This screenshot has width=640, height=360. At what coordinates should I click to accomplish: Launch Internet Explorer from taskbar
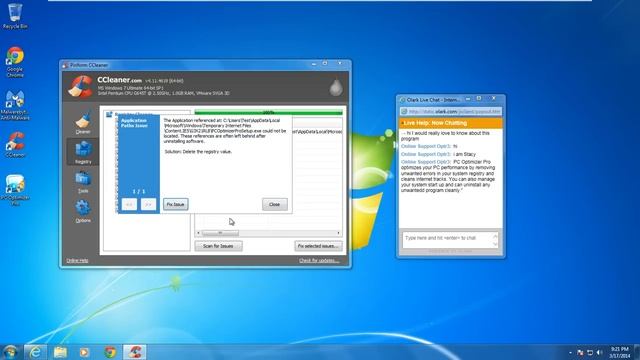(36, 352)
